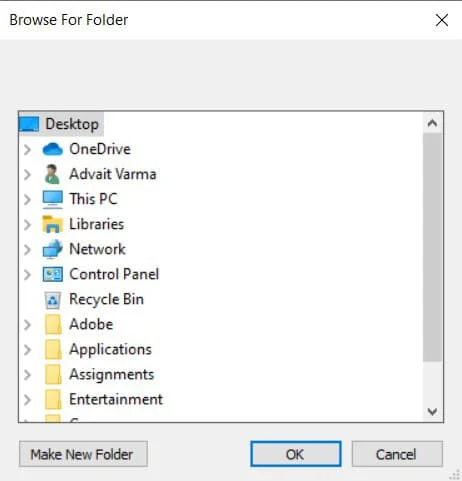Viewport: 462px width, 481px height.
Task: Expand the OneDrive tree node
Action: pyautogui.click(x=28, y=149)
